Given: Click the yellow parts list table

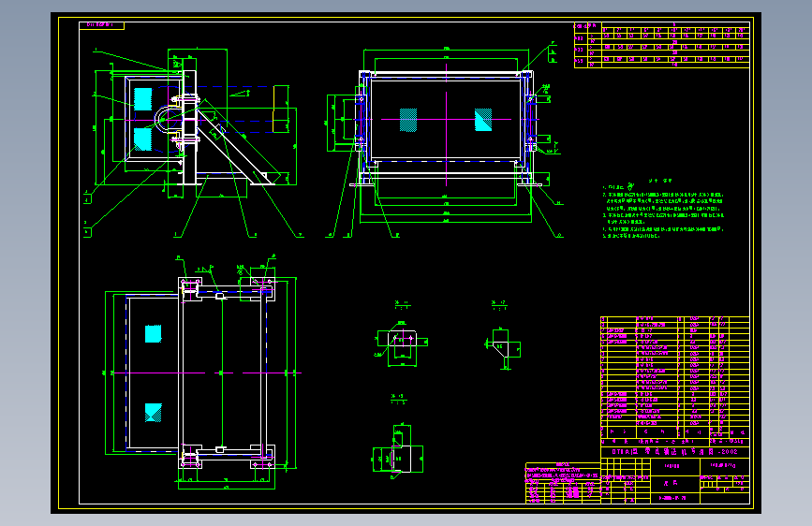Looking at the screenshot, I should tap(674, 378).
